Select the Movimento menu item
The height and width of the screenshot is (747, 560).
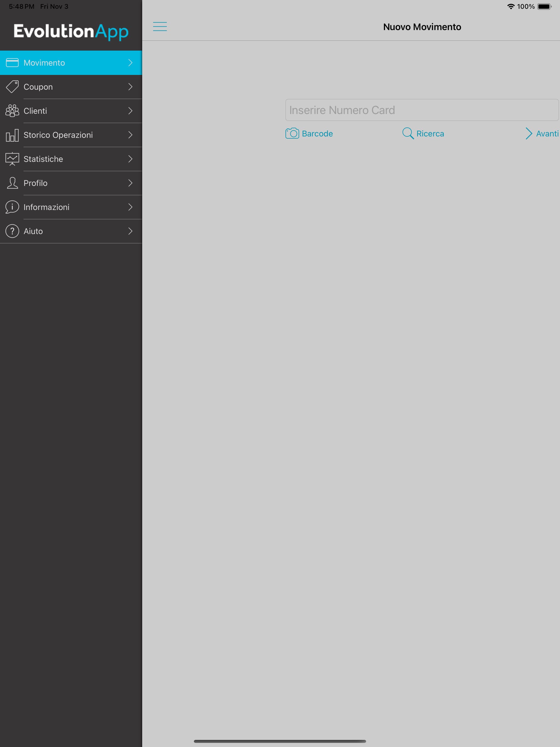71,62
